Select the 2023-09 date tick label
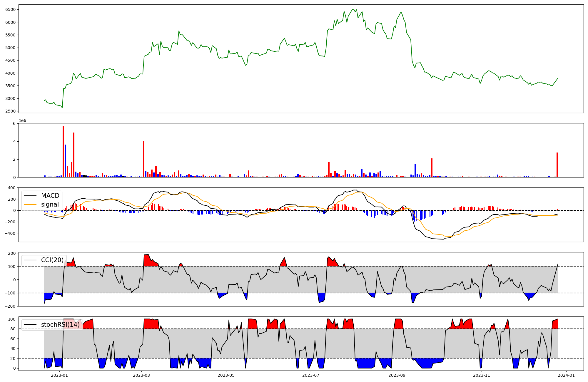This screenshot has width=588, height=382. point(397,375)
